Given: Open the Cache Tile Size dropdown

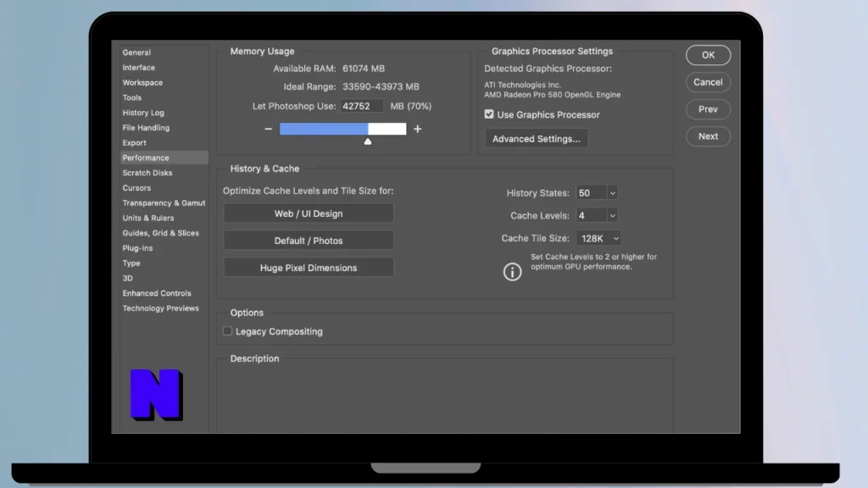Looking at the screenshot, I should tap(598, 238).
